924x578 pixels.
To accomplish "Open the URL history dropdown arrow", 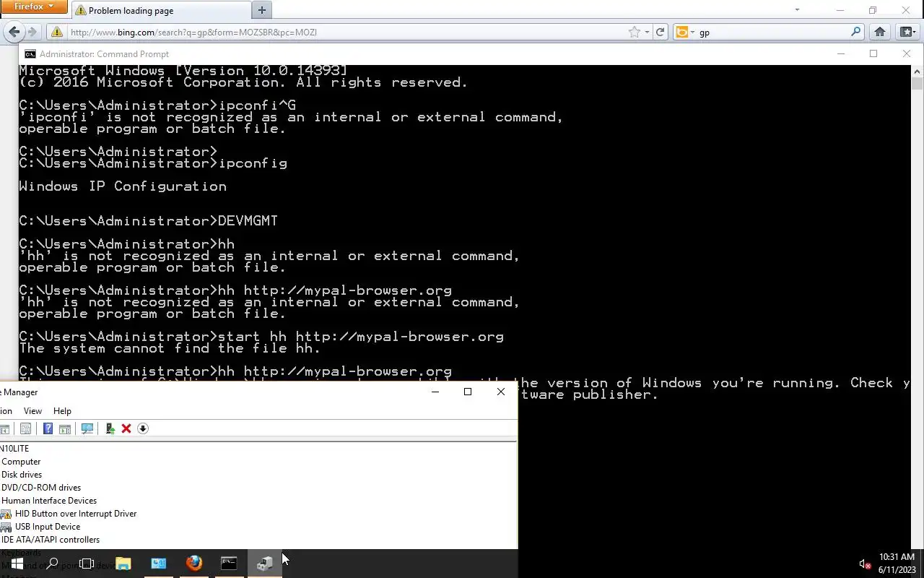I will click(647, 32).
